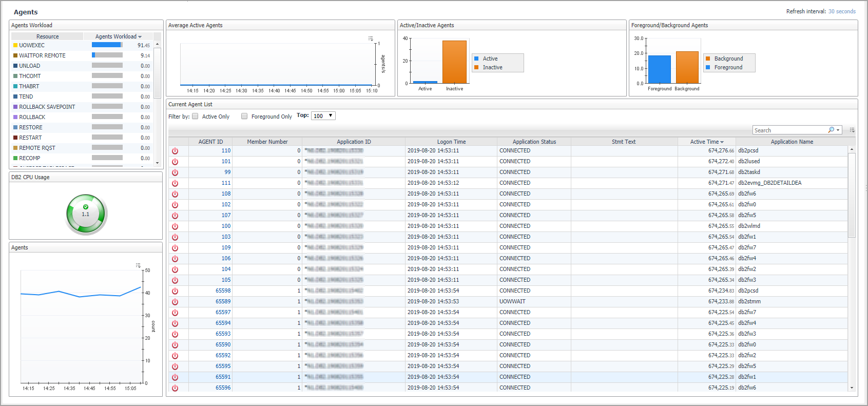
Task: Click the magnifier icon in Search box
Action: pos(831,130)
